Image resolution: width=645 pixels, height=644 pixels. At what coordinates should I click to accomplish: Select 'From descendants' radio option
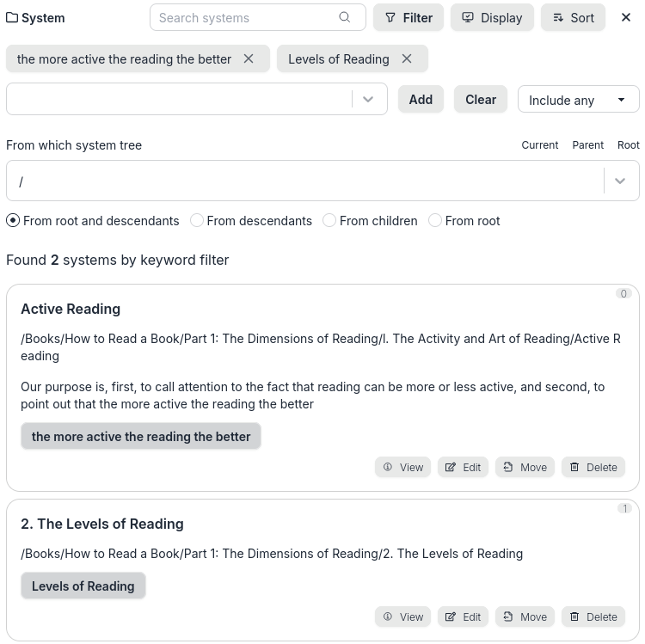(x=197, y=221)
